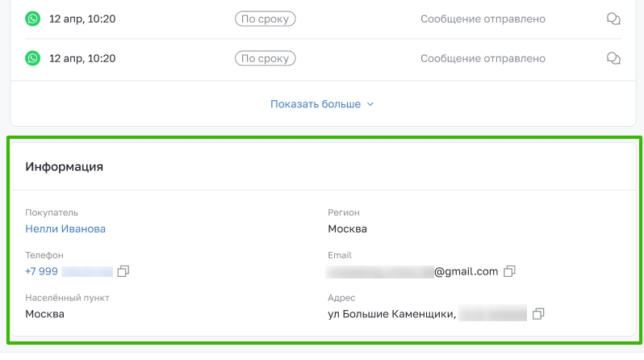This screenshot has width=644, height=360.
Task: Click the WhatsApp icon in the first message row
Action: 32,19
